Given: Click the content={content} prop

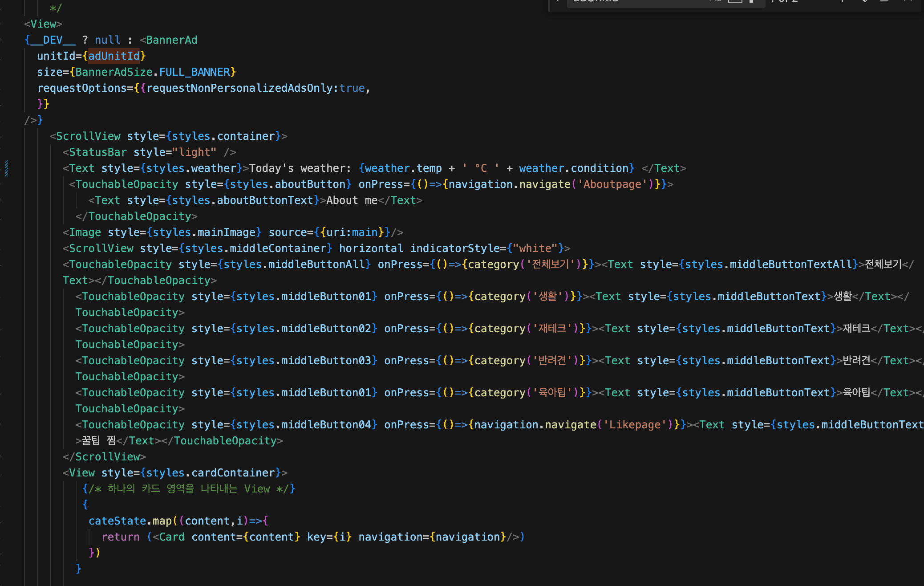Looking at the screenshot, I should point(246,537).
